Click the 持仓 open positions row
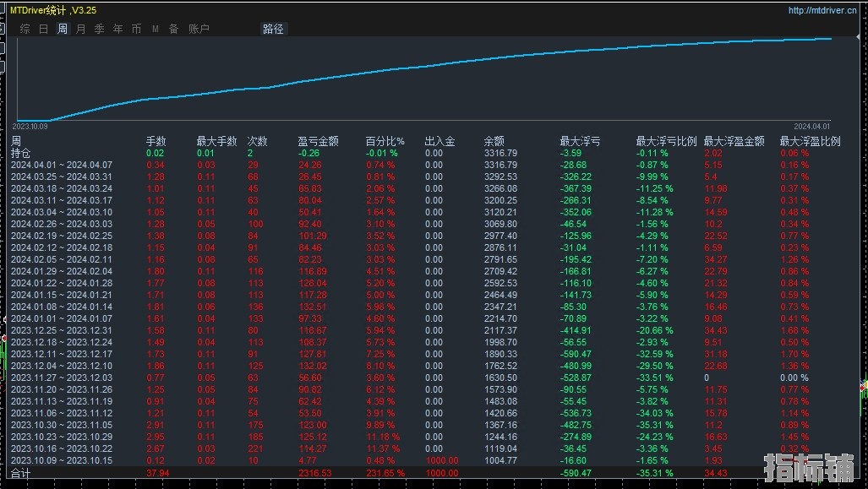Viewport: 868px width, 489px height. coord(20,154)
